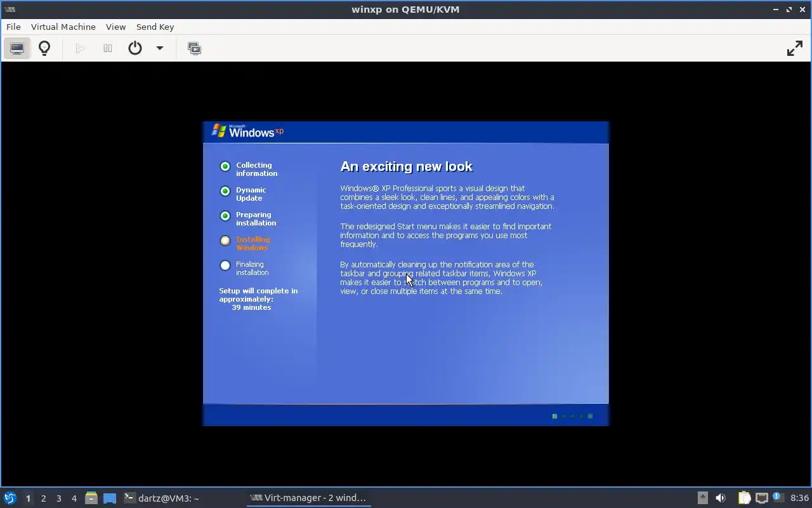Click the Collecting information step bullet
This screenshot has width=812, height=508.
pyautogui.click(x=225, y=166)
